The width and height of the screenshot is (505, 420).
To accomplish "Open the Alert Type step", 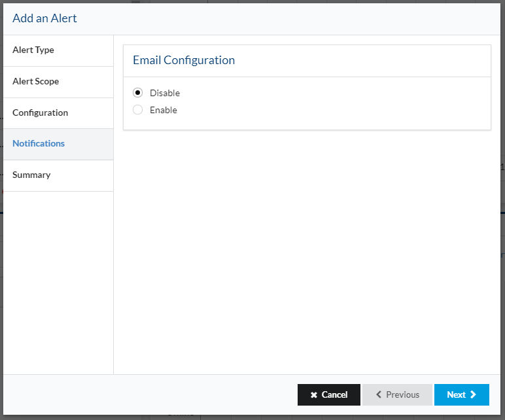I will click(58, 50).
